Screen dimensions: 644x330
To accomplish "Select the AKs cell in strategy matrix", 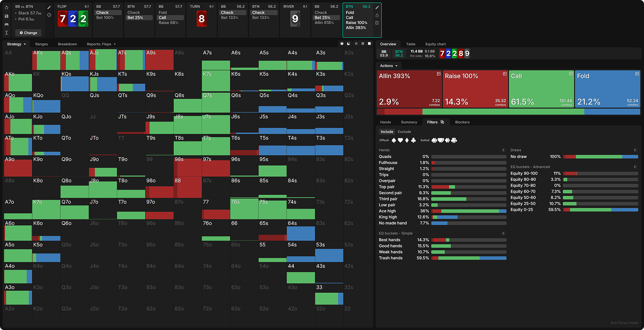I will click(x=46, y=60).
